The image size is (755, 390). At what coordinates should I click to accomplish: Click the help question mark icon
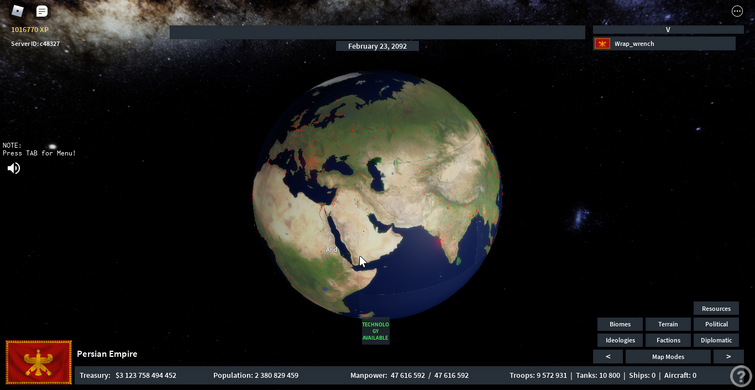pos(740,376)
